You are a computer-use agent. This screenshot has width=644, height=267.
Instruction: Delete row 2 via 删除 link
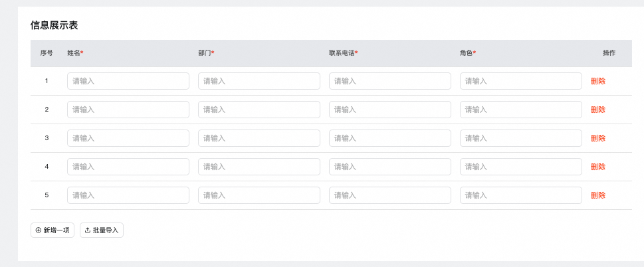597,110
